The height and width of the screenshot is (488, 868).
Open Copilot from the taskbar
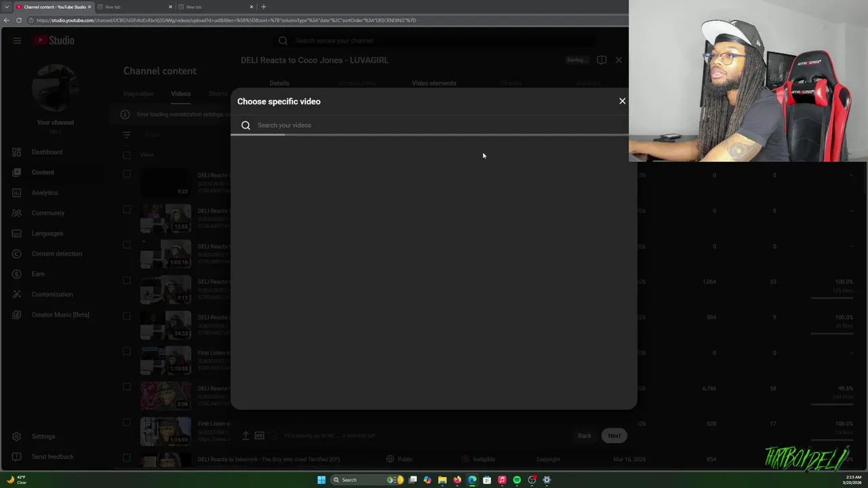tap(427, 480)
